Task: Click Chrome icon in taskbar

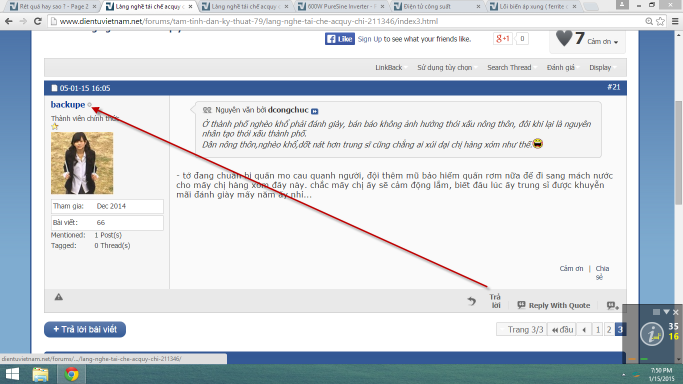Action: pyautogui.click(x=71, y=374)
